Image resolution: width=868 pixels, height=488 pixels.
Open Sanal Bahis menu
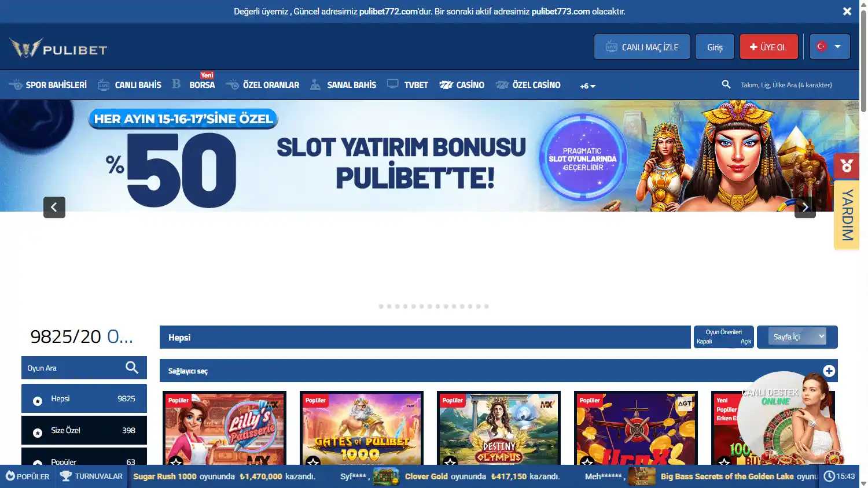point(343,85)
